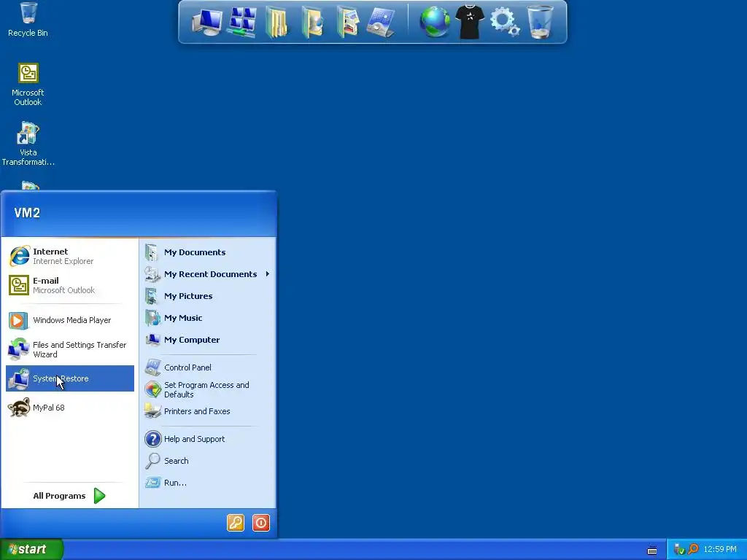Screen dimensions: 747x560
Task: Click the computer monitor icon in the dock
Action: [206, 23]
